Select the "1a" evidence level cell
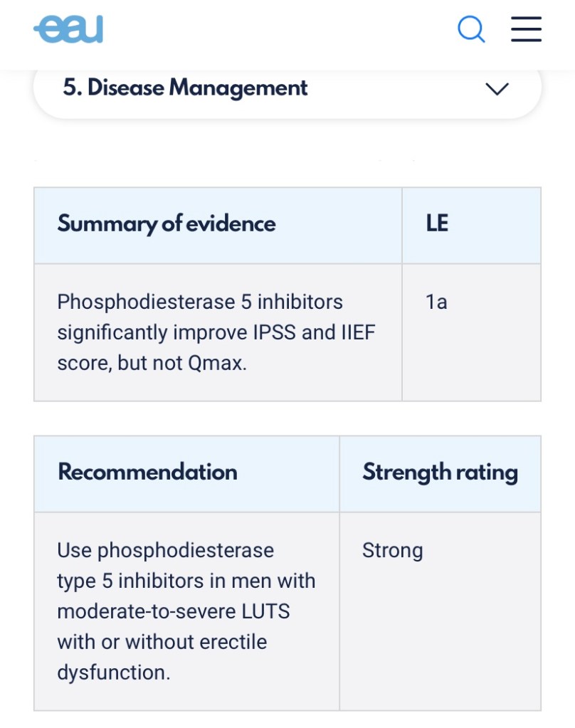 (x=436, y=302)
